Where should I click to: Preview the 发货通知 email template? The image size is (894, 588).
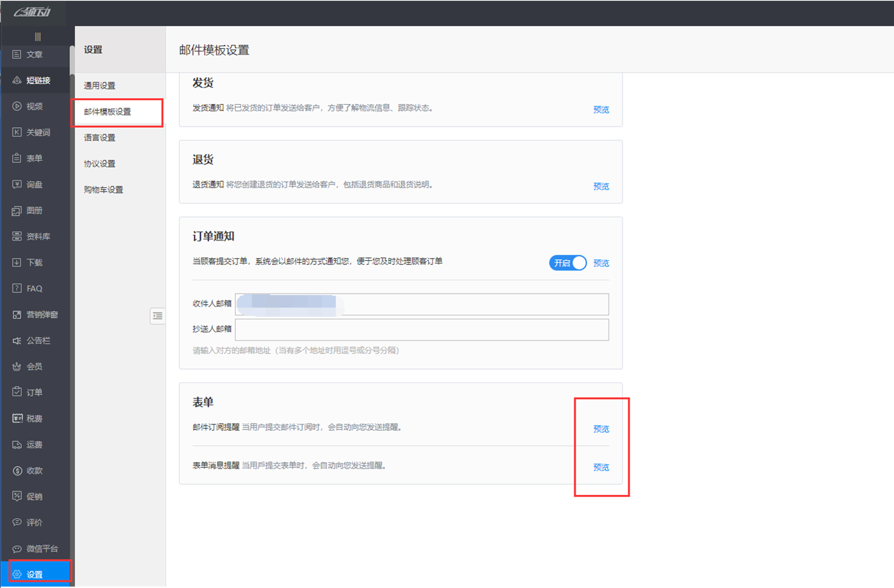coord(600,109)
